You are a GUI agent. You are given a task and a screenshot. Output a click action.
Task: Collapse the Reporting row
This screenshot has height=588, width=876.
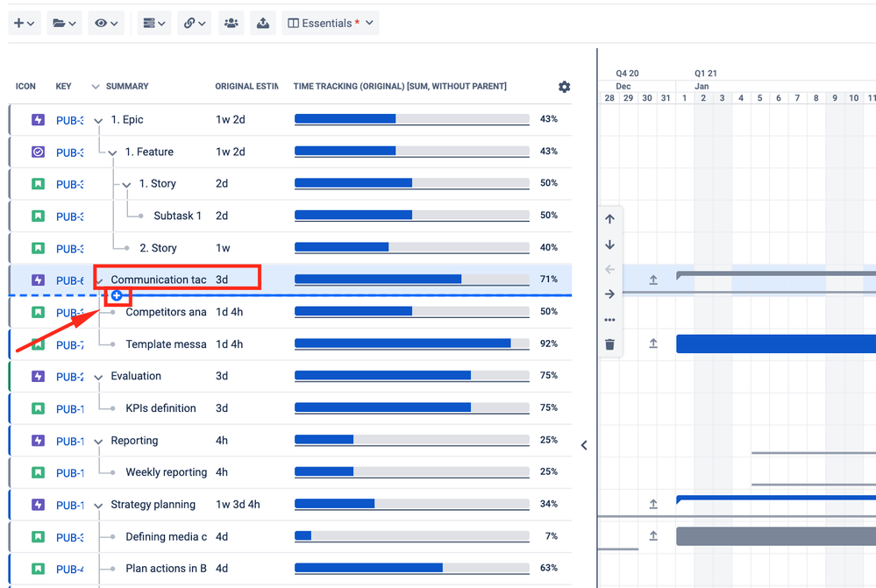tap(98, 442)
